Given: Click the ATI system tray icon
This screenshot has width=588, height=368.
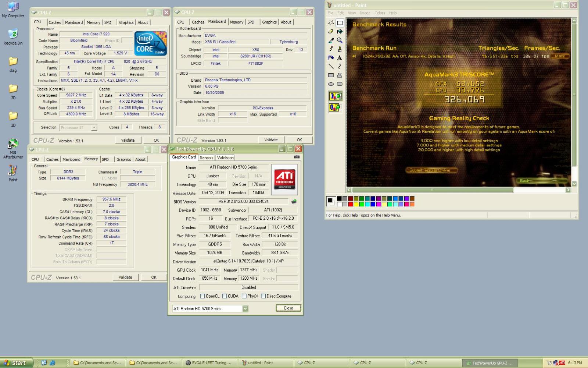Looking at the screenshot, I should click(x=562, y=363).
